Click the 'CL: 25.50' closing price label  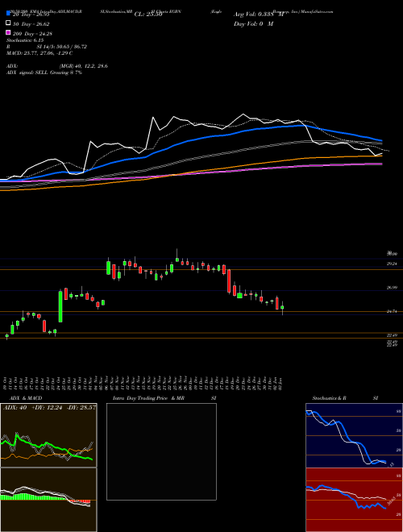point(148,15)
